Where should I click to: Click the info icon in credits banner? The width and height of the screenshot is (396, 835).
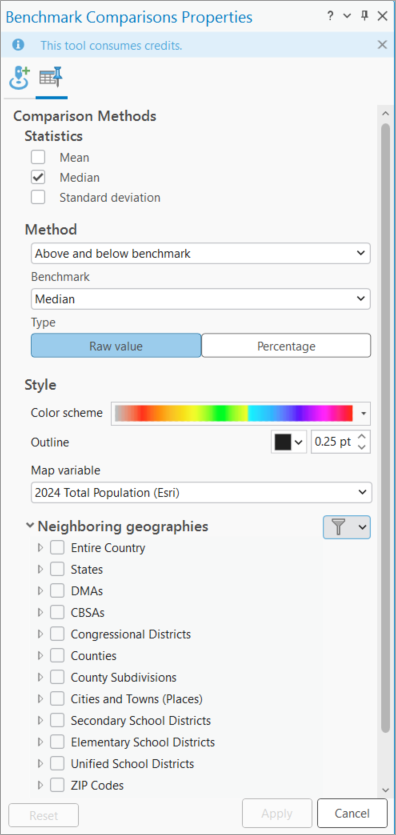19,45
